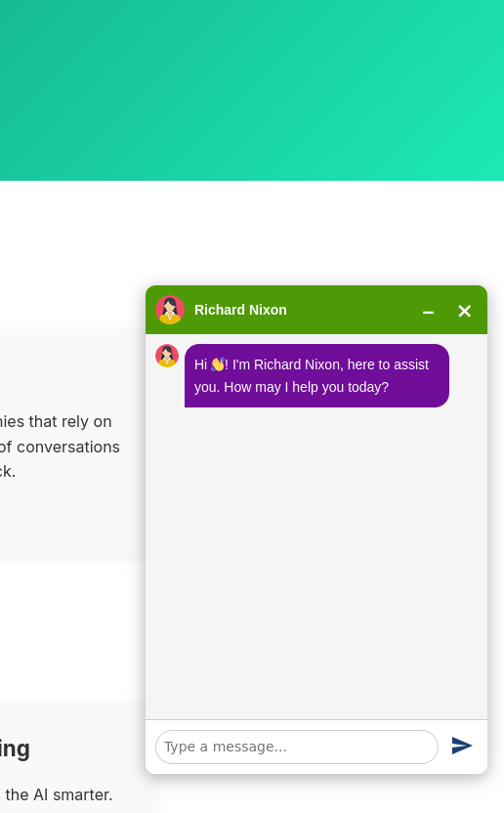
Task: Minimize the Richard Nixon chat widget
Action: 428,311
